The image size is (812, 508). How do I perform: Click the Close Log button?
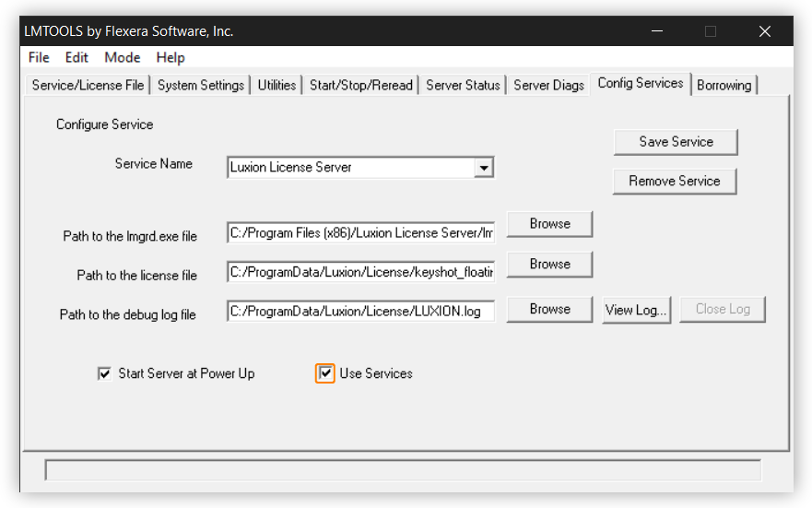[x=723, y=309]
